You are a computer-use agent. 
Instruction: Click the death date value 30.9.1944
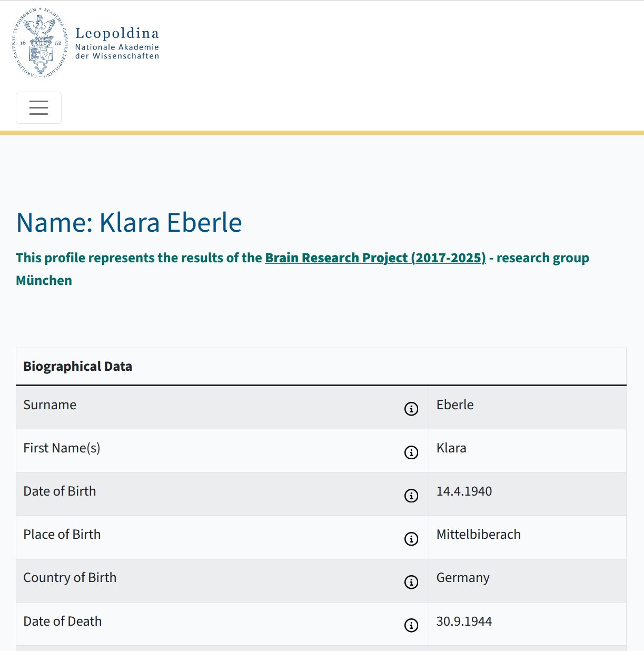click(x=464, y=621)
